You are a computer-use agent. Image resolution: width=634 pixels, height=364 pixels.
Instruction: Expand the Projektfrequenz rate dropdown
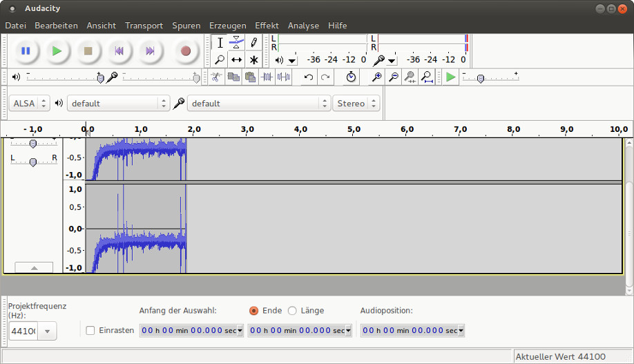click(47, 332)
